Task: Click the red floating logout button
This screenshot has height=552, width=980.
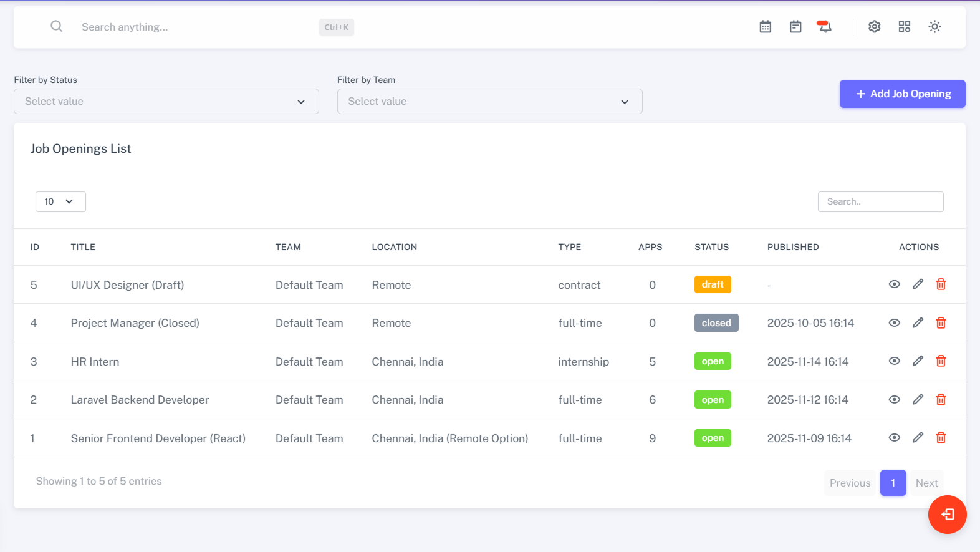Action: [947, 515]
